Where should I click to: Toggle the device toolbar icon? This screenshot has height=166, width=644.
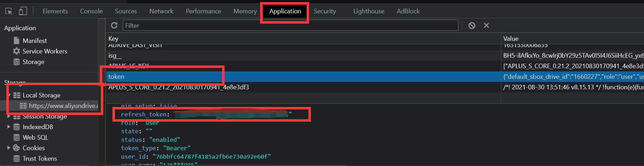tap(23, 11)
